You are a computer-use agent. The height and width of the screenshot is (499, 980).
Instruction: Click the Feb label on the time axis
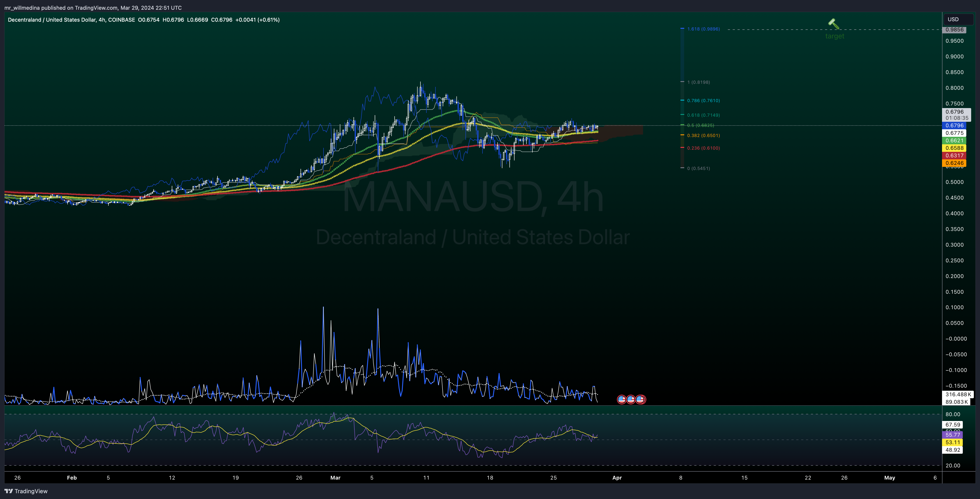point(72,478)
